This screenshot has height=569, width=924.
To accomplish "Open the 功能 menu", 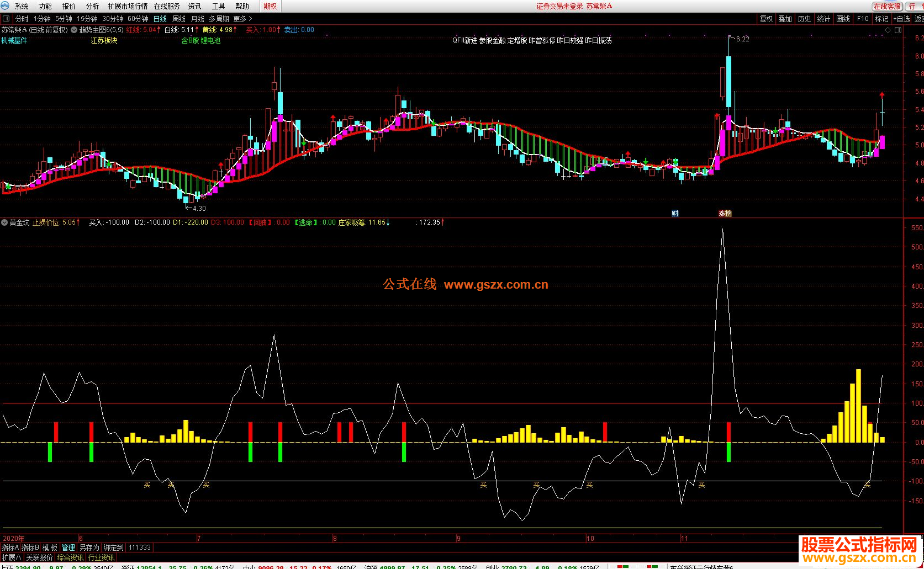I will pos(45,6).
